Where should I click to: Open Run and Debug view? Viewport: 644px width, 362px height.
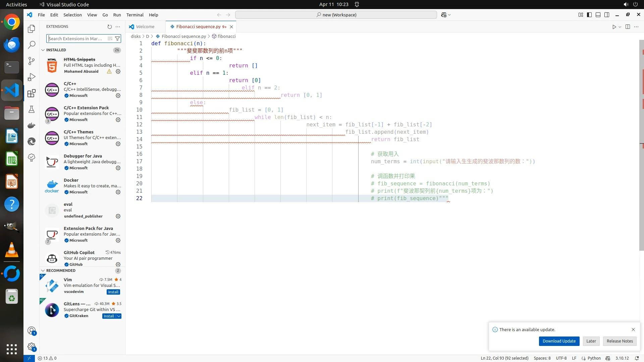[x=32, y=77]
